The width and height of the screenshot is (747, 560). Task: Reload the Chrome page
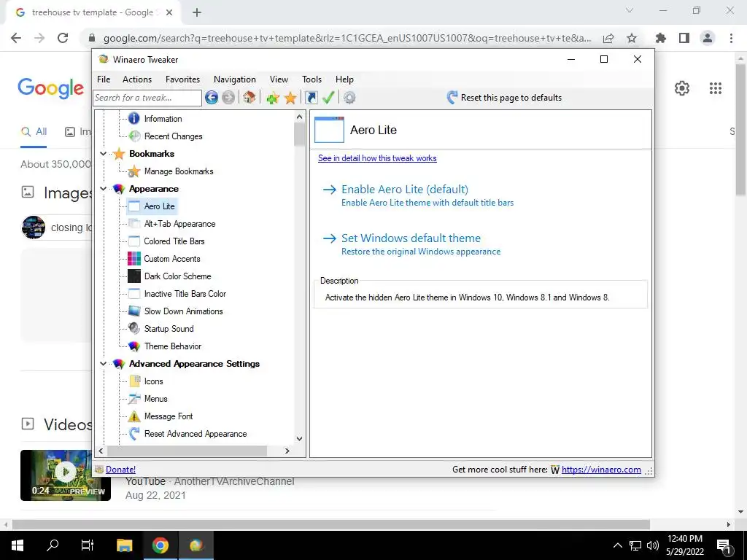[x=63, y=38]
